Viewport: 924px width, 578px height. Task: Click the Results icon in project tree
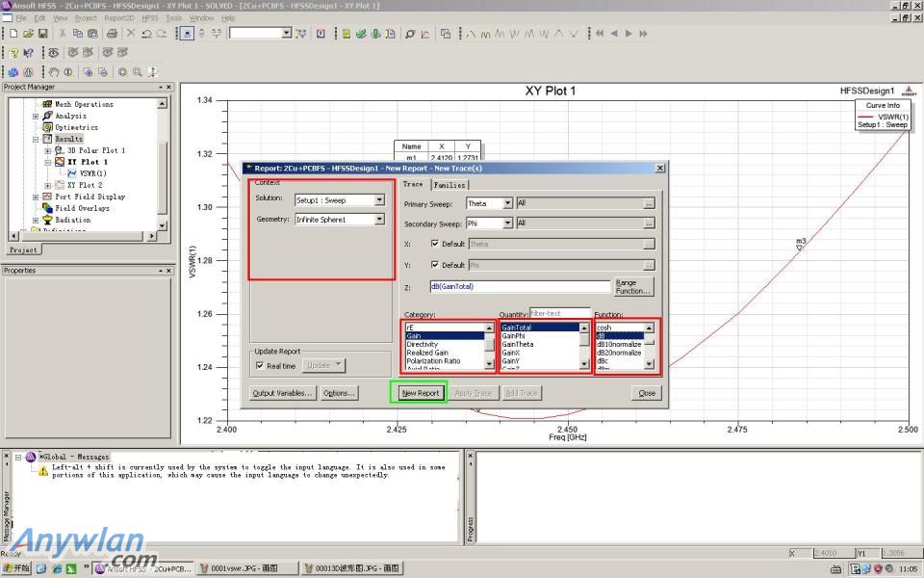click(x=48, y=139)
